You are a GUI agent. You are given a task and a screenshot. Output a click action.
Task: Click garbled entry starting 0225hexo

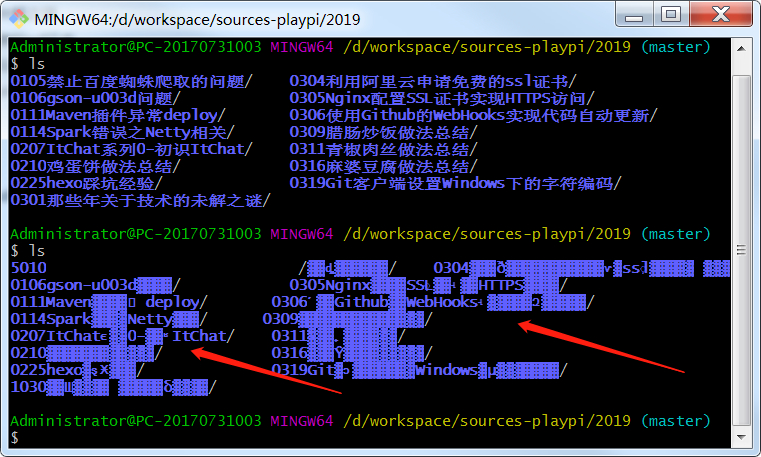pyautogui.click(x=78, y=370)
